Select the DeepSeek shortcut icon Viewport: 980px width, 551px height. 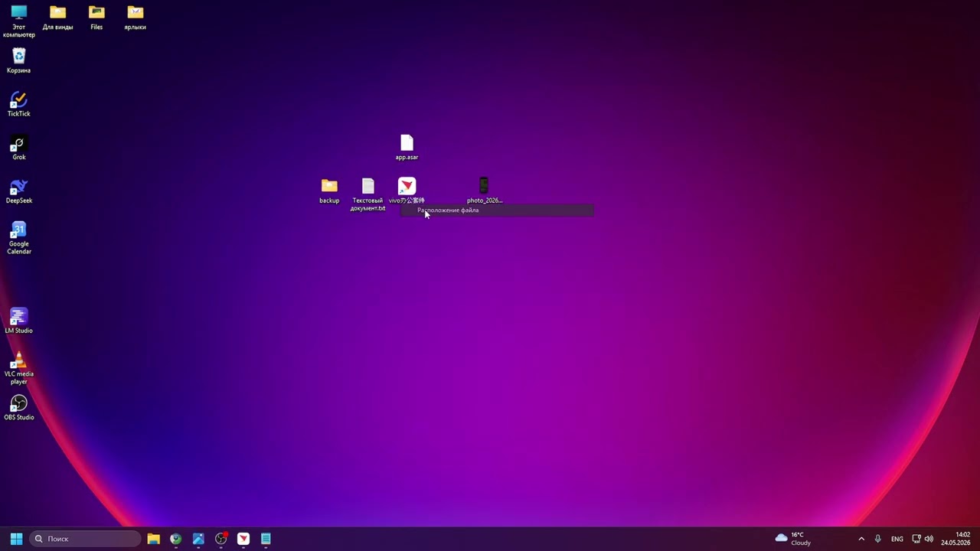tap(19, 191)
